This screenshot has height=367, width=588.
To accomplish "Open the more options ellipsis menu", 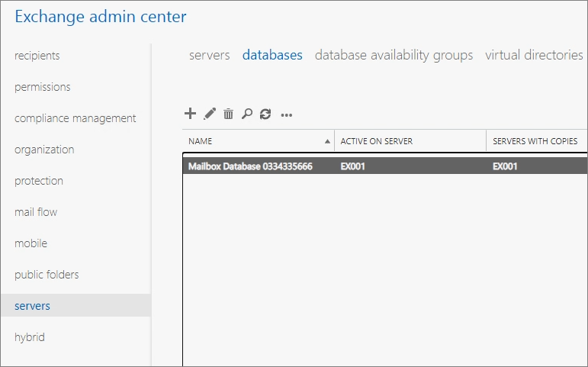I will pos(287,115).
